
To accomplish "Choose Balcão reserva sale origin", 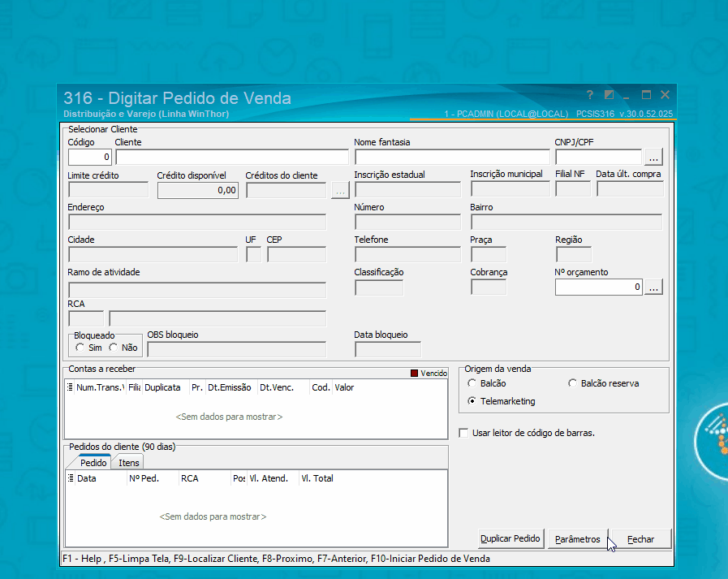I will pyautogui.click(x=572, y=383).
